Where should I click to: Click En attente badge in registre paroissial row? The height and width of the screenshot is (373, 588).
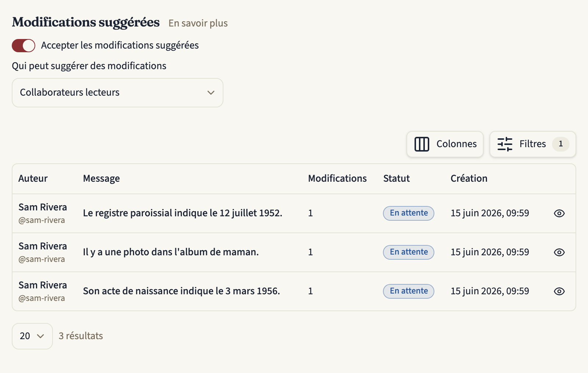pos(409,213)
